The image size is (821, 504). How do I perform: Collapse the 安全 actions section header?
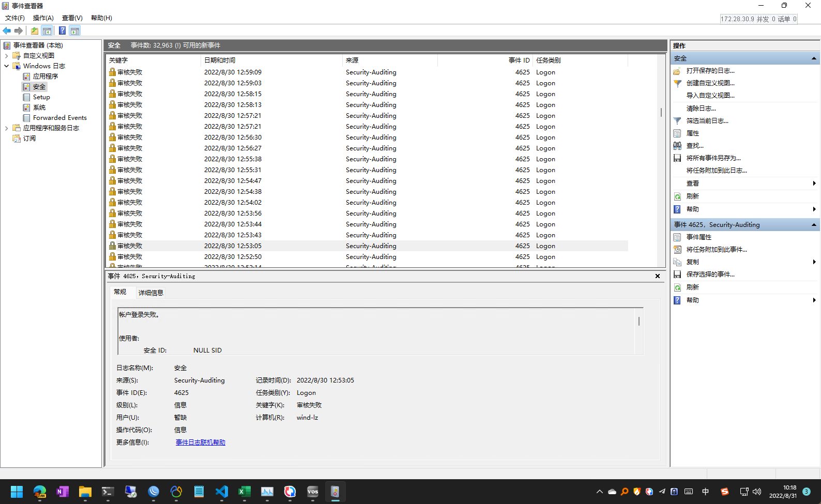click(x=814, y=58)
